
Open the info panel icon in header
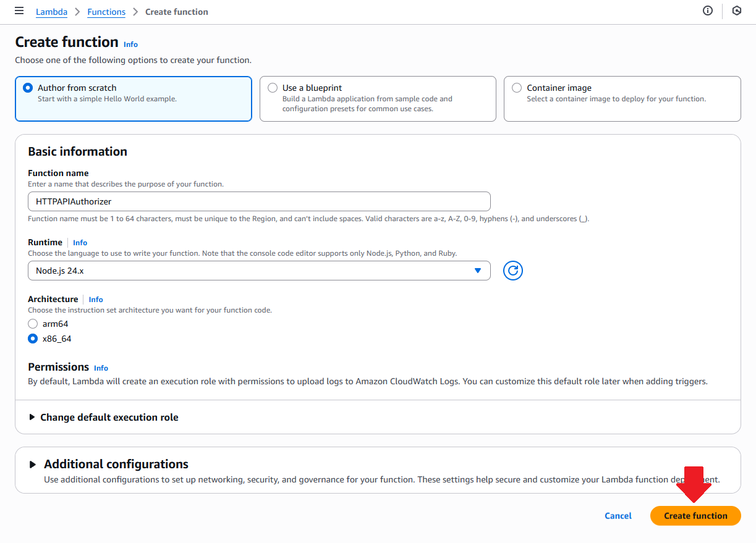tap(708, 11)
